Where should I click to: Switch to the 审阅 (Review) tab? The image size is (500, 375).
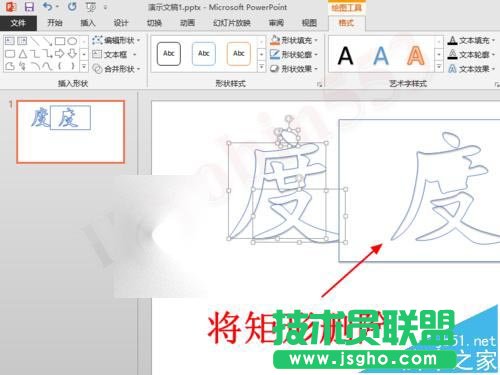tap(276, 23)
